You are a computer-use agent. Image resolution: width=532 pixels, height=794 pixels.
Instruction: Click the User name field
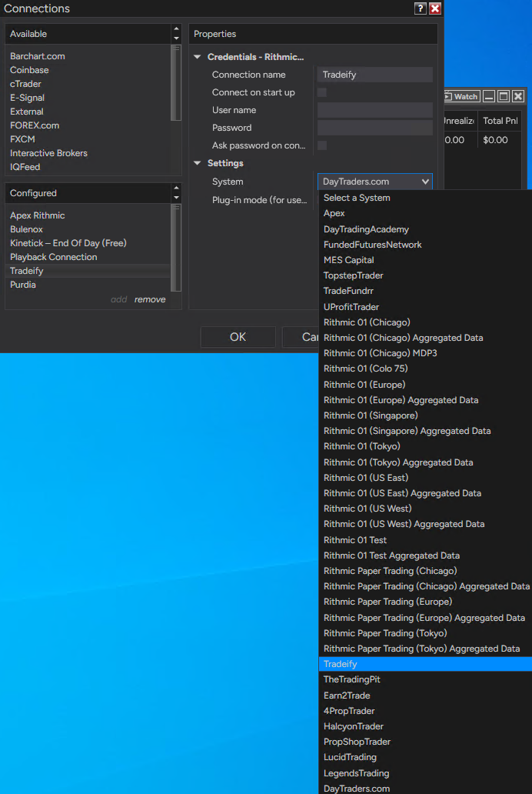click(375, 110)
